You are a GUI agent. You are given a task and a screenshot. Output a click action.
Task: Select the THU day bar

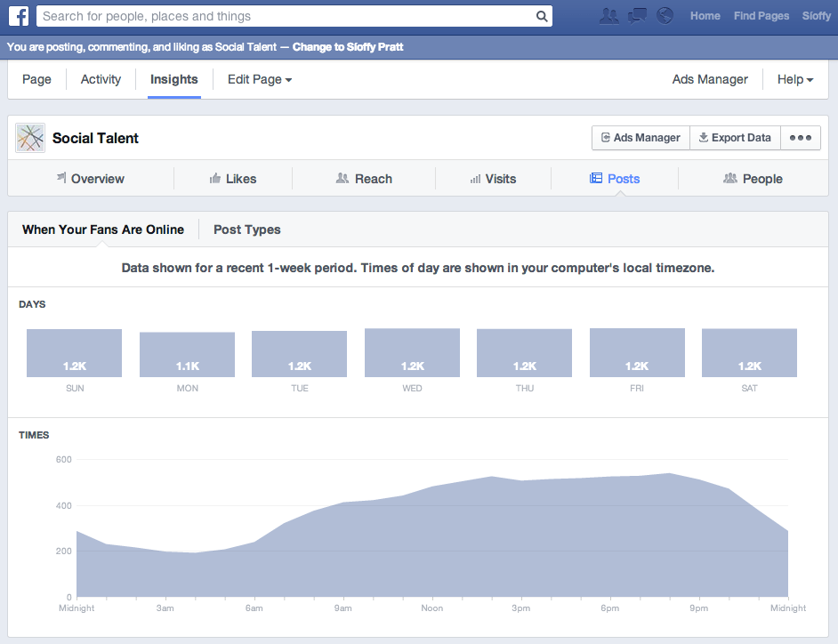pyautogui.click(x=524, y=353)
